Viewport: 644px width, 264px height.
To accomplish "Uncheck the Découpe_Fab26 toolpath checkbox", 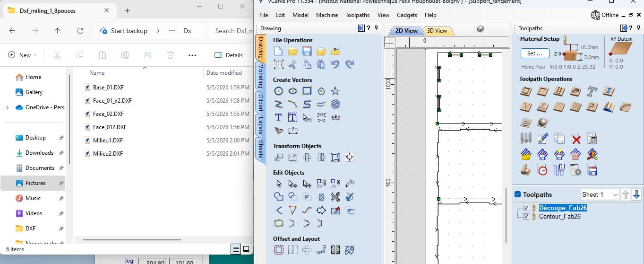I will 526,208.
